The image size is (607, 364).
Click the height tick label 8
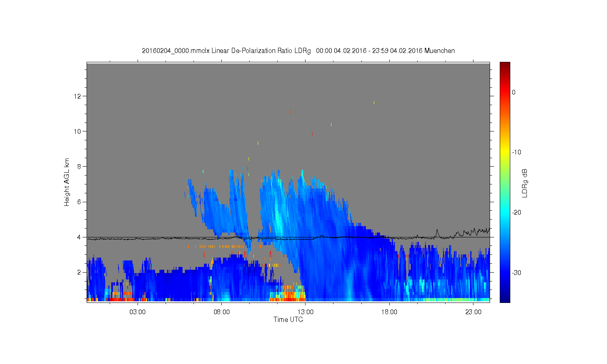[80, 166]
